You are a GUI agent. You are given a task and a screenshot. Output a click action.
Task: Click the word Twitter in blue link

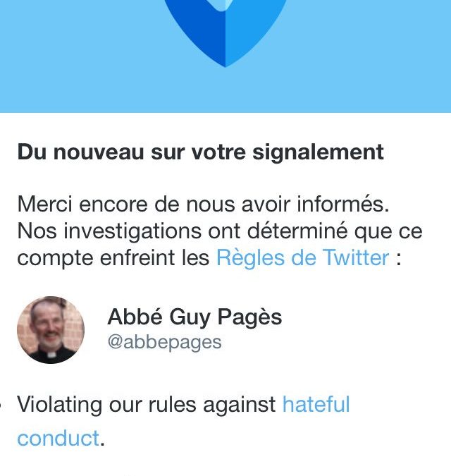point(355,257)
